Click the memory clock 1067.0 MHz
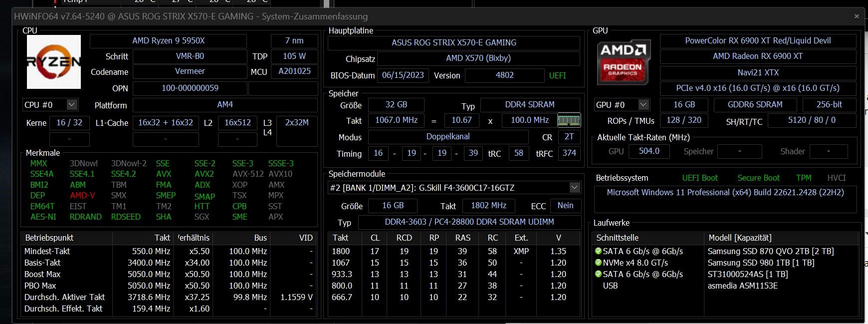 (x=396, y=120)
